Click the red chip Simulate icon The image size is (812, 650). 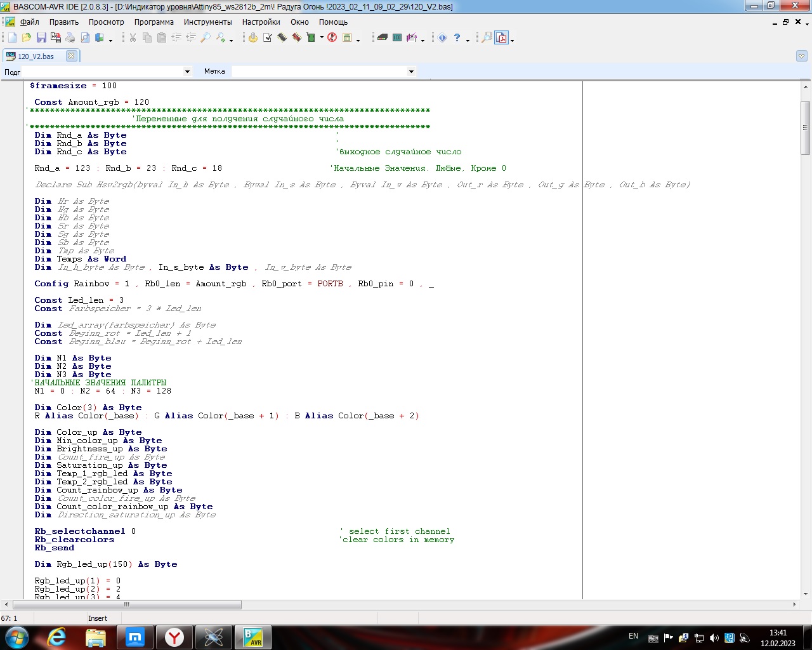[x=296, y=38]
